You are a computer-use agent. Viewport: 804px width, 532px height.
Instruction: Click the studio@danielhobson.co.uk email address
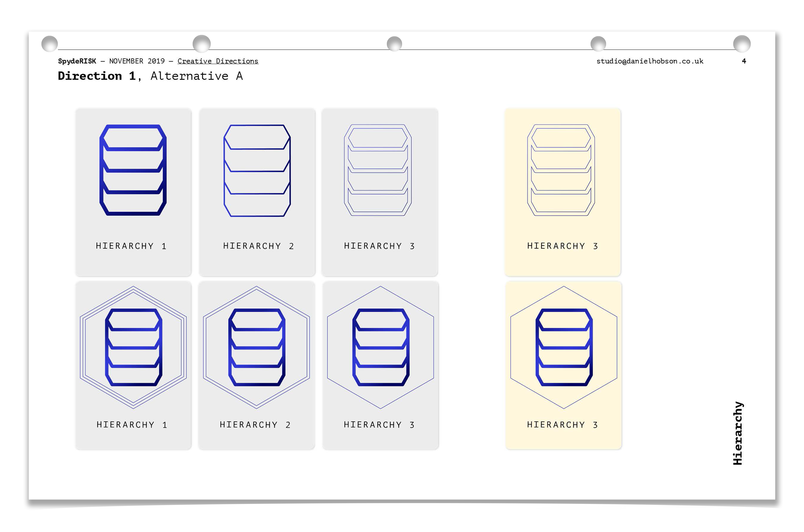[x=650, y=61]
